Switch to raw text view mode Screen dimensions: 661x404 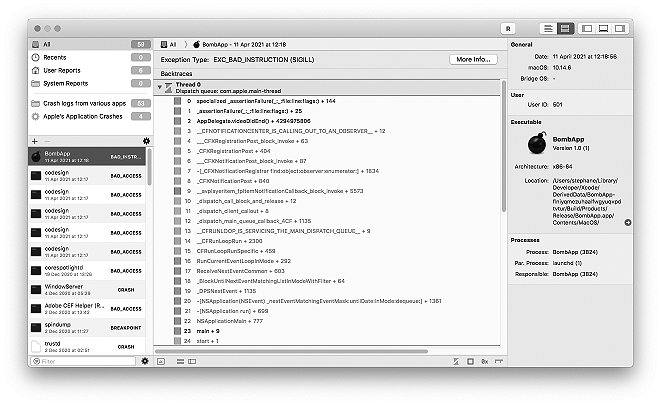click(x=548, y=29)
